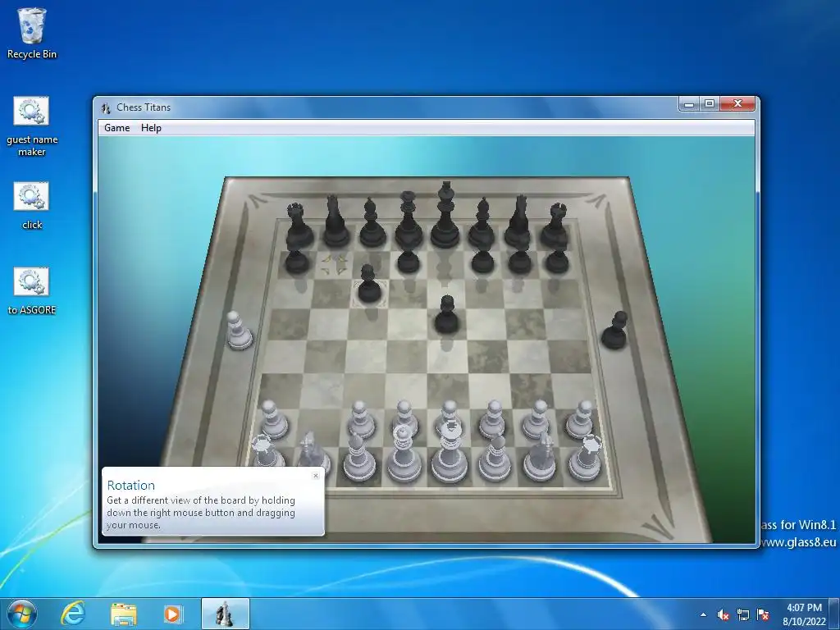The image size is (840, 630).
Task: Select the white queen
Action: pyautogui.click(x=404, y=454)
